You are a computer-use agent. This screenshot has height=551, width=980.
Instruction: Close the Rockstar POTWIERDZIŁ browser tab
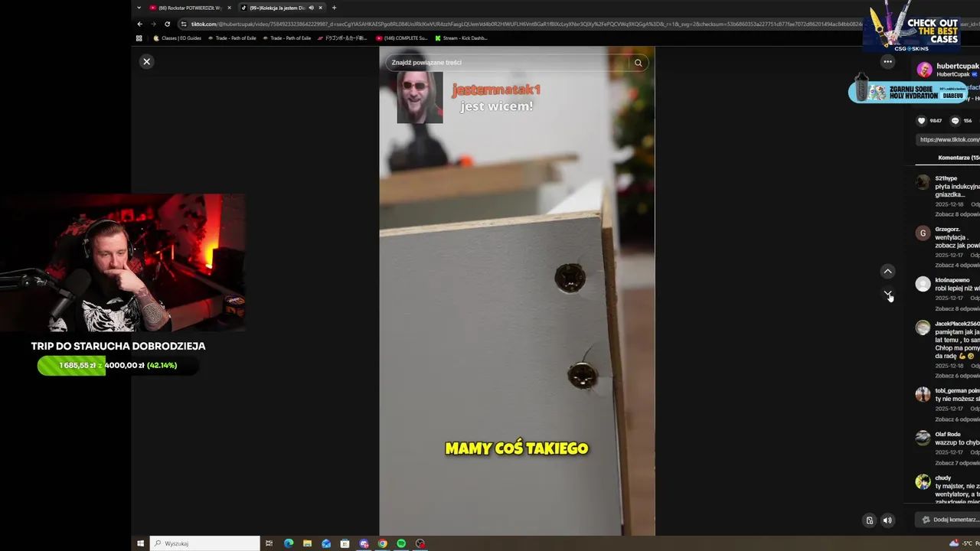point(229,8)
